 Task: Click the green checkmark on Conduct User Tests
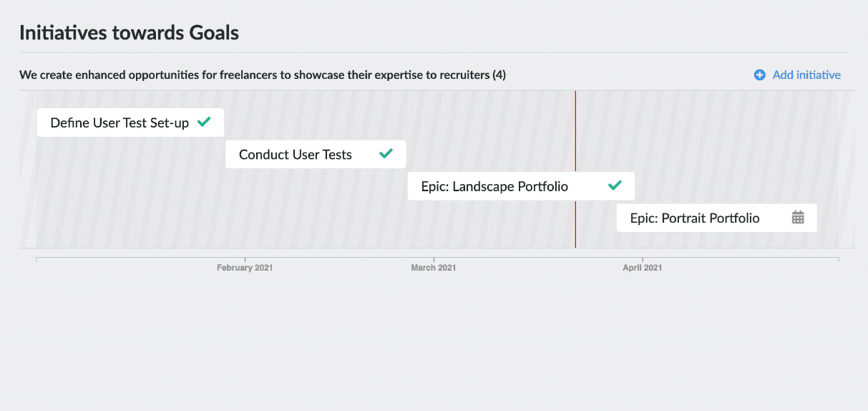(x=386, y=154)
